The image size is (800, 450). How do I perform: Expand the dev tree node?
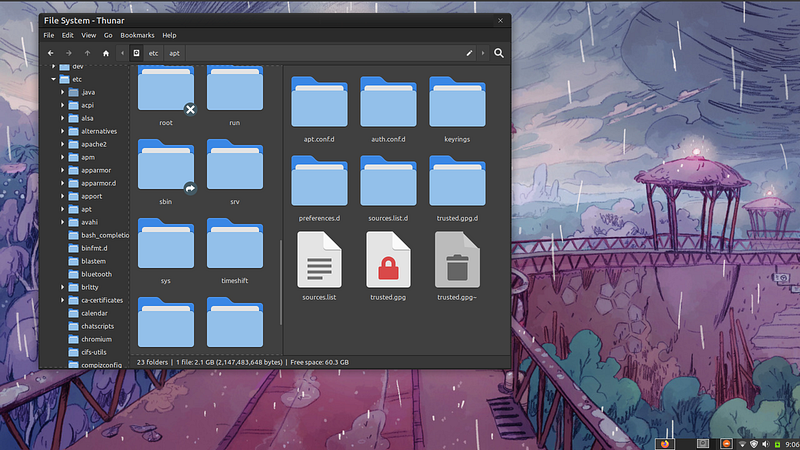coord(53,66)
